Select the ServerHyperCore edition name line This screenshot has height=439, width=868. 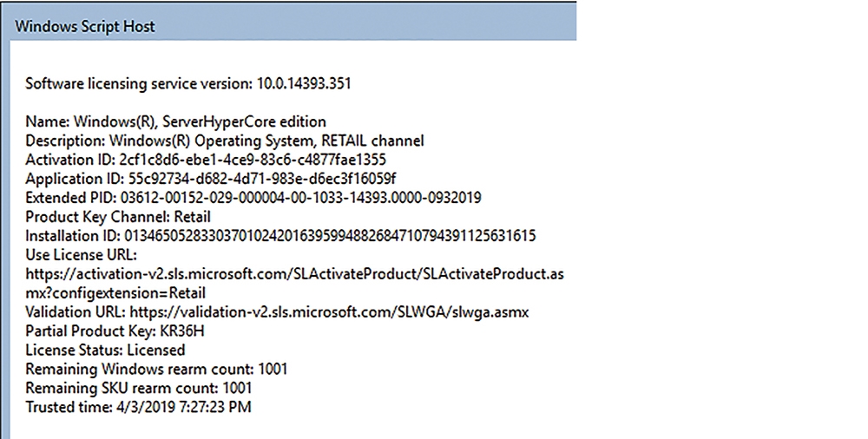point(176,121)
